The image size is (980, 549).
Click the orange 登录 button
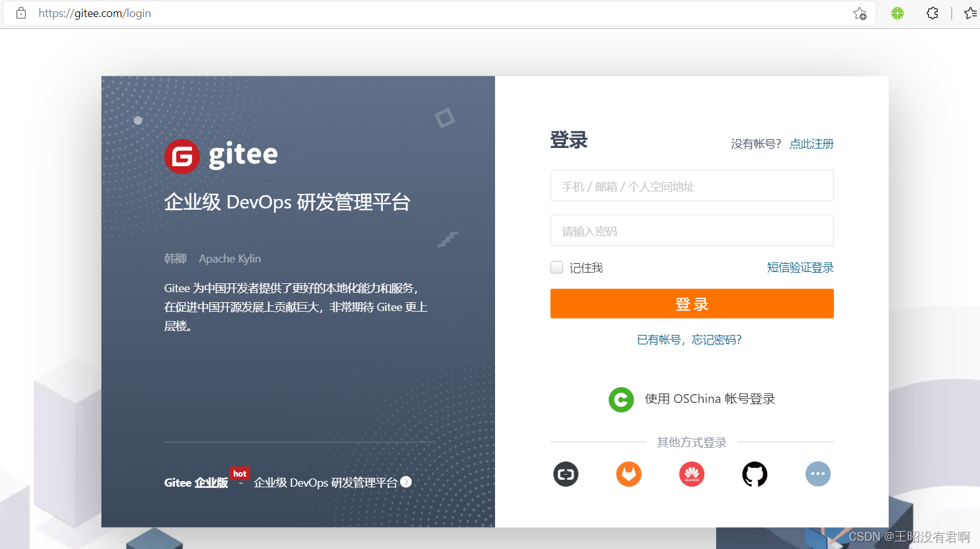point(692,303)
